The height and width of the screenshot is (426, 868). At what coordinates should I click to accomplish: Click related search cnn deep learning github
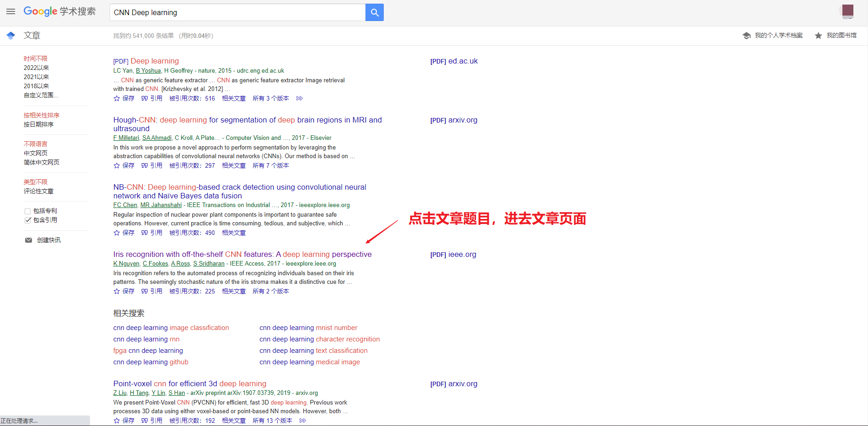(x=151, y=362)
